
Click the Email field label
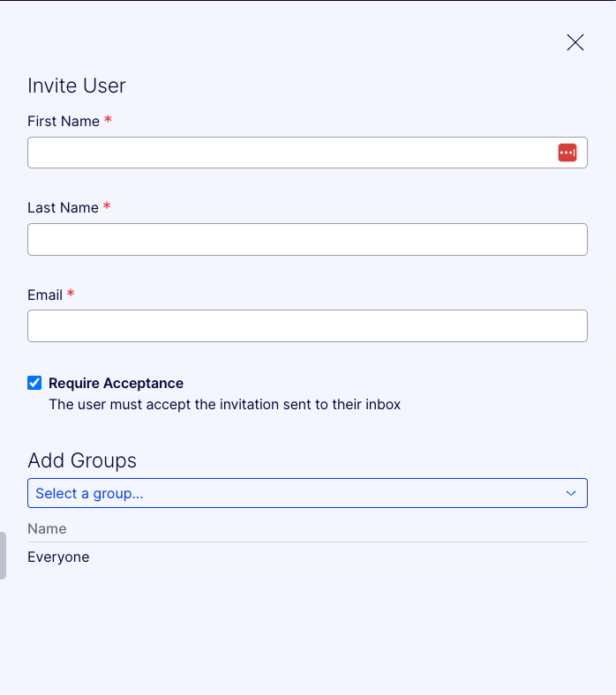click(x=45, y=295)
